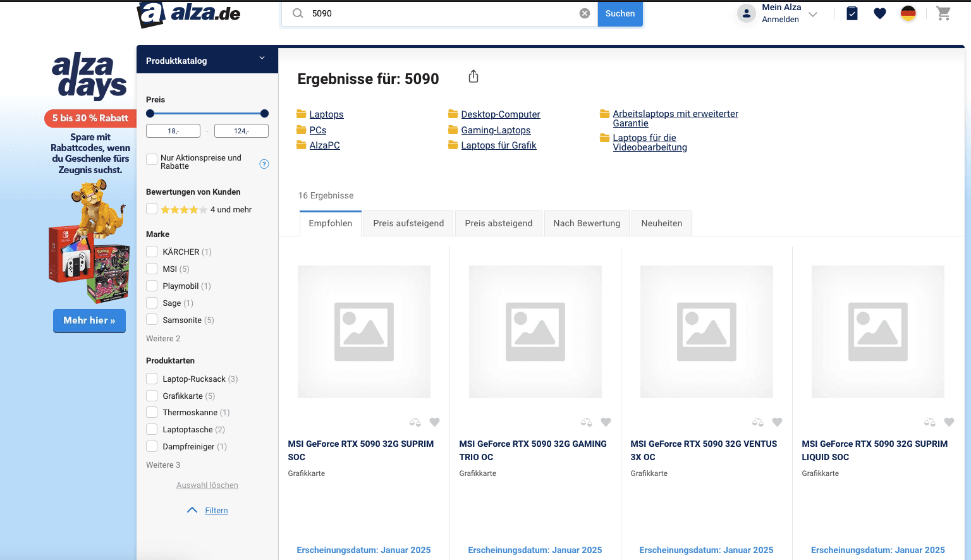Viewport: 971px width, 560px height.
Task: Share search results via share icon
Action: pyautogui.click(x=473, y=76)
